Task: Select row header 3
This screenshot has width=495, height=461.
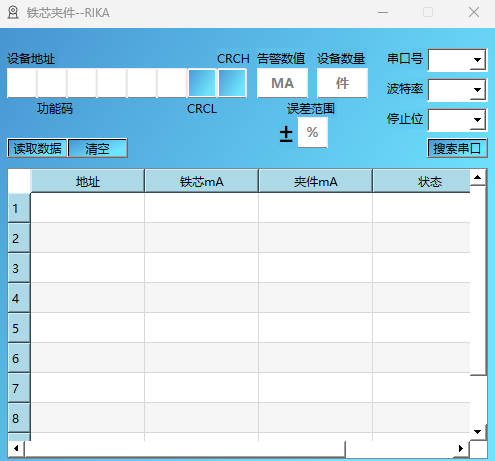Action: tap(19, 268)
